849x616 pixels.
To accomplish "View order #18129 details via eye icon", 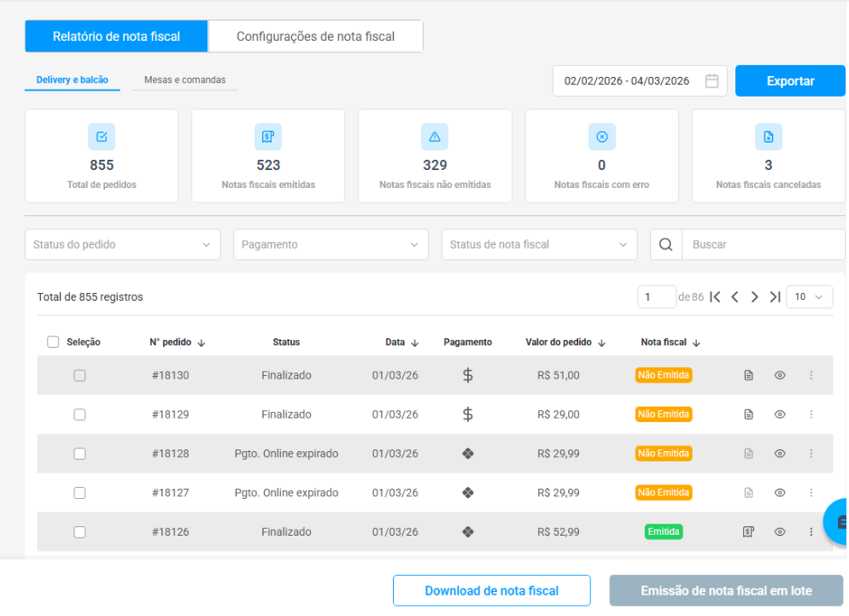I will [779, 414].
